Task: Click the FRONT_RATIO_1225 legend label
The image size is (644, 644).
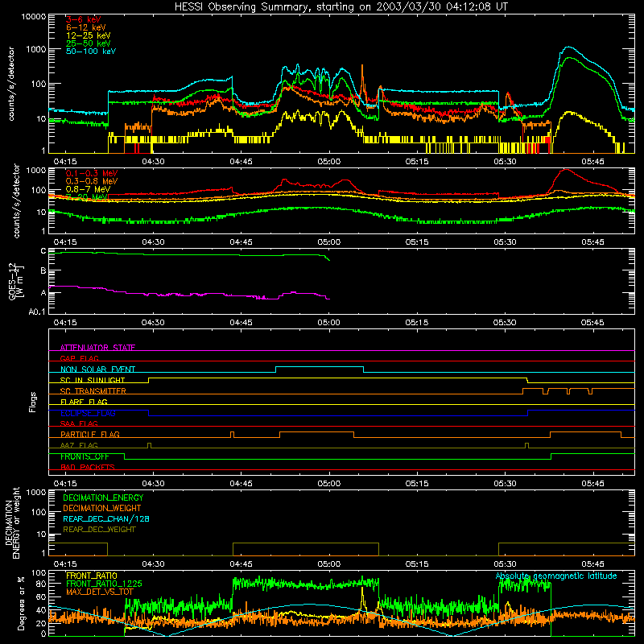Action: (x=104, y=584)
